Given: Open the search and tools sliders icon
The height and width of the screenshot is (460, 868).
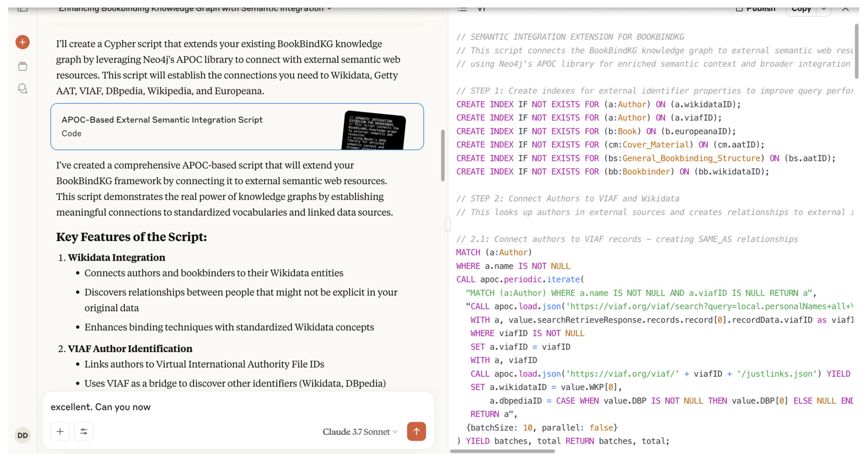Looking at the screenshot, I should (x=84, y=431).
